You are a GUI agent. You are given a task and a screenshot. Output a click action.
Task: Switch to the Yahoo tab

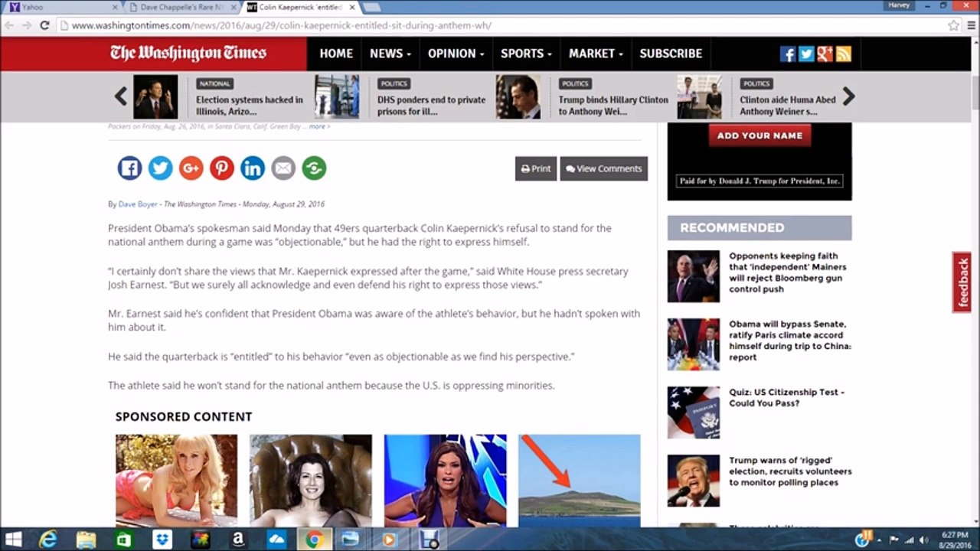click(x=63, y=8)
